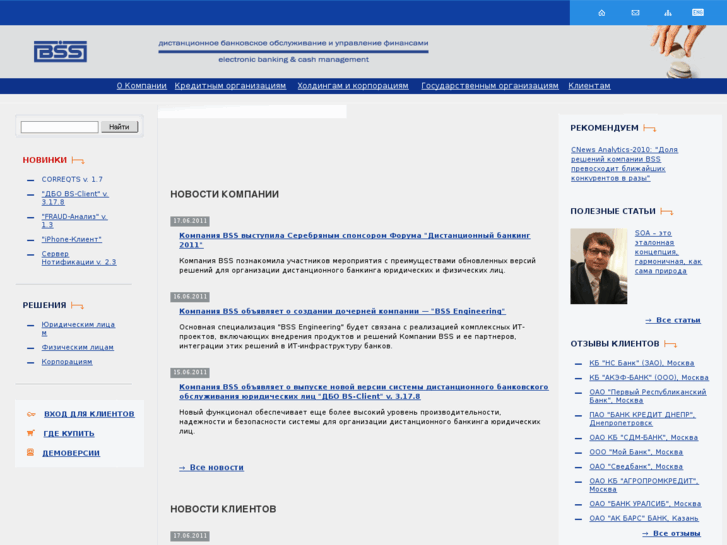
Task: Click the Новости клиентов heading
Action: tap(223, 509)
